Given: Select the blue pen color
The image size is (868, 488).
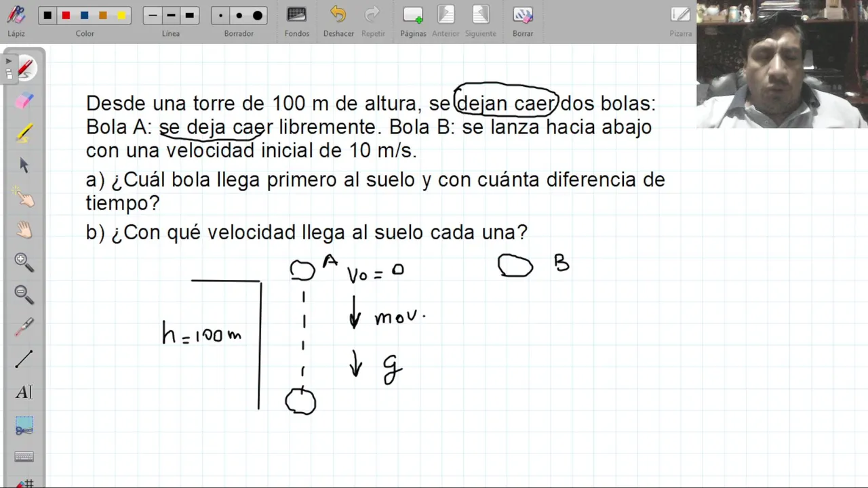Looking at the screenshot, I should tap(84, 16).
